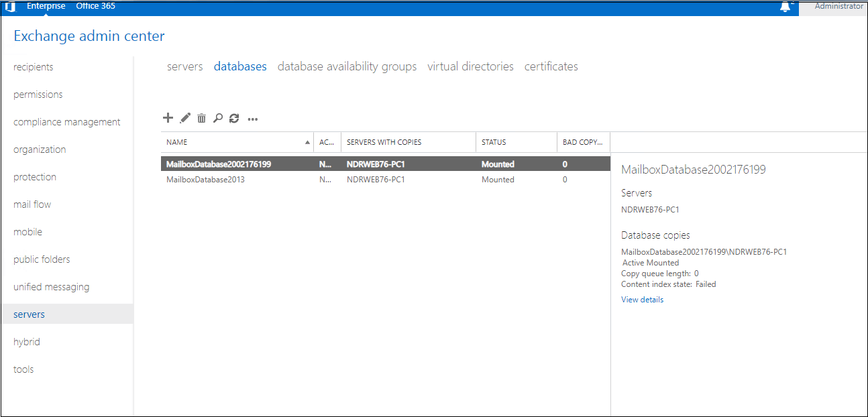Image resolution: width=868 pixels, height=417 pixels.
Task: Click the MailboxDatabase2002176199\NDRWEB76-PC1 copy name
Action: pyautogui.click(x=704, y=252)
